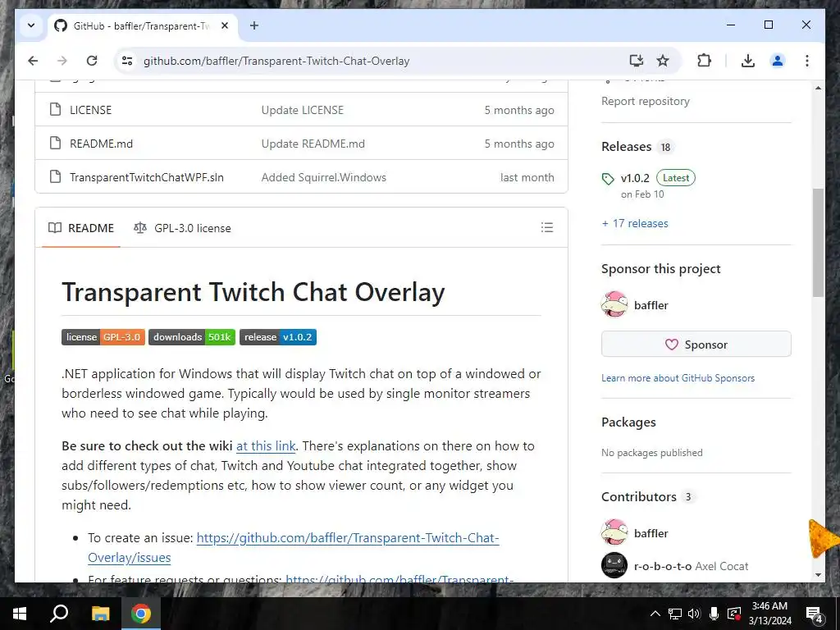Click the browser forward arrow
This screenshot has width=840, height=630.
62,61
